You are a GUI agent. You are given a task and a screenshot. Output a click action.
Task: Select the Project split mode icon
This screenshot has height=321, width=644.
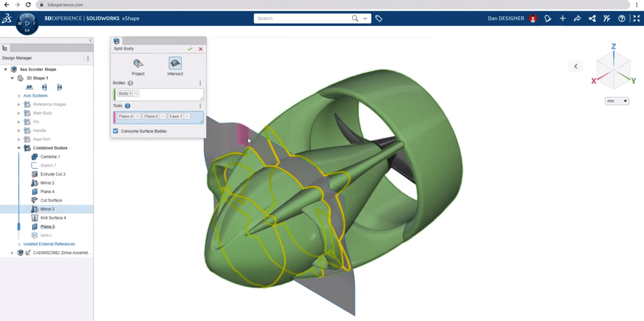(138, 63)
